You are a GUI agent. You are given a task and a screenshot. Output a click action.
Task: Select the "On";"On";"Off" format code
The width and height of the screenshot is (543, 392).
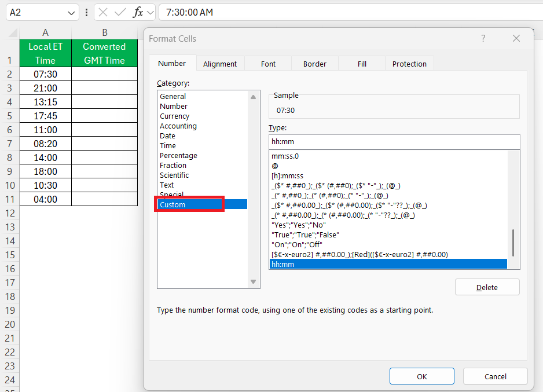tap(388, 244)
